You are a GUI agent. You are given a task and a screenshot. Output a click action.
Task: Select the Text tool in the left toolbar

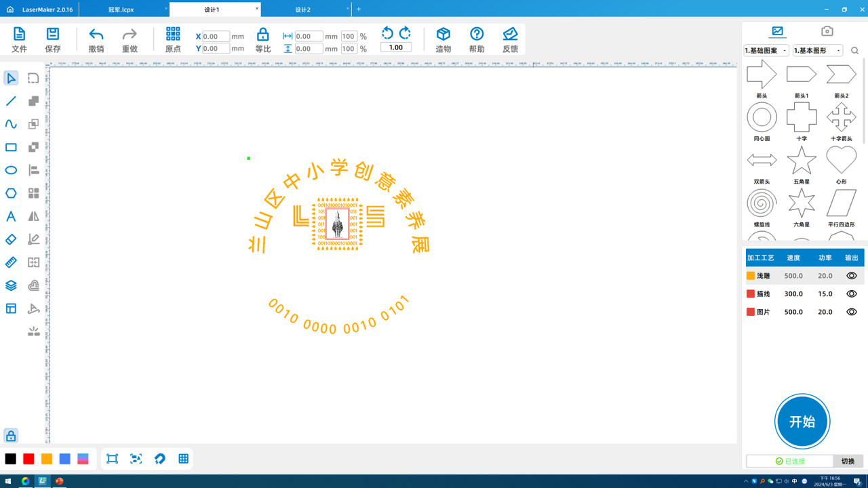click(x=11, y=216)
